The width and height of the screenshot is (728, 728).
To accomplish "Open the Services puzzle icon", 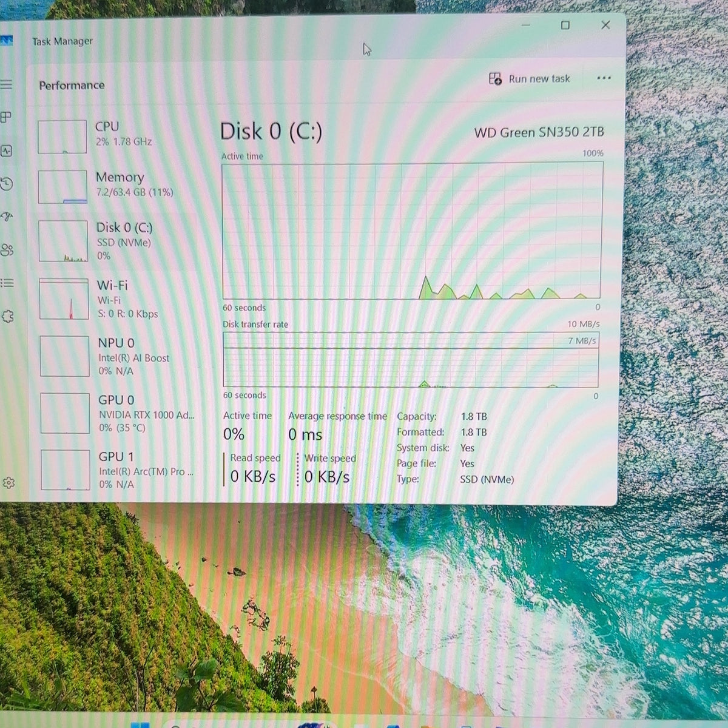I will 7,316.
